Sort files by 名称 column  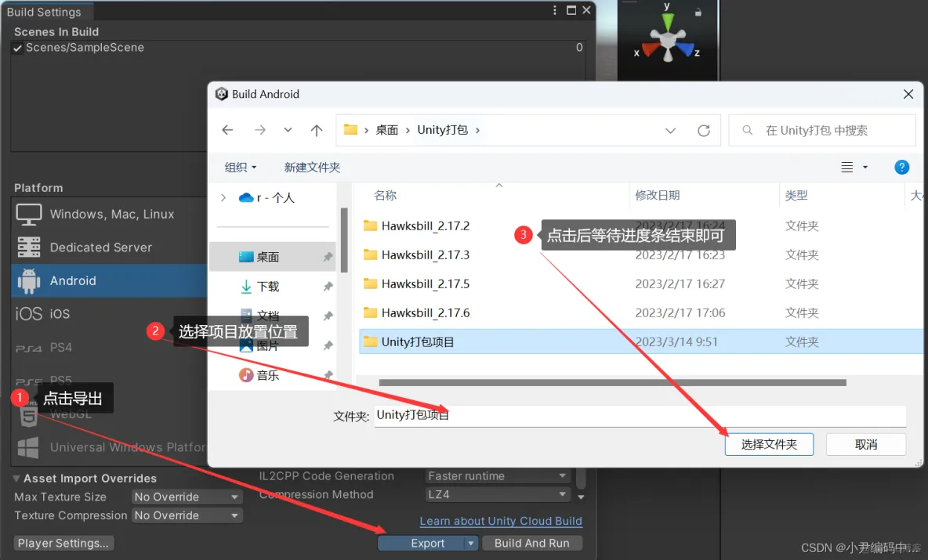[386, 195]
